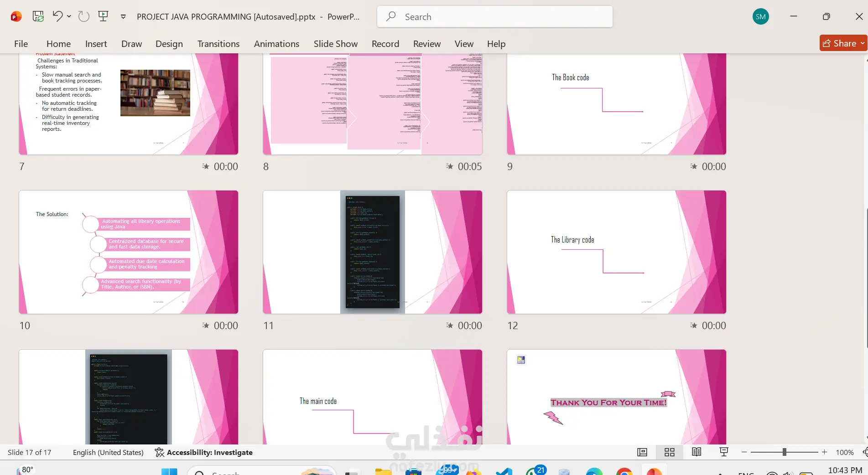Open Visual Studio Code from the taskbar
Image resolution: width=868 pixels, height=475 pixels.
tap(504, 471)
